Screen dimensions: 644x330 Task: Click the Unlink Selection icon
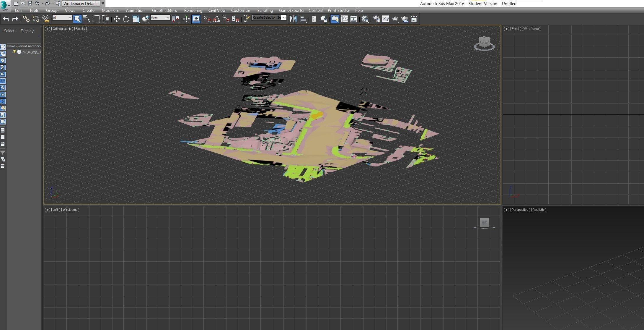[x=36, y=19]
